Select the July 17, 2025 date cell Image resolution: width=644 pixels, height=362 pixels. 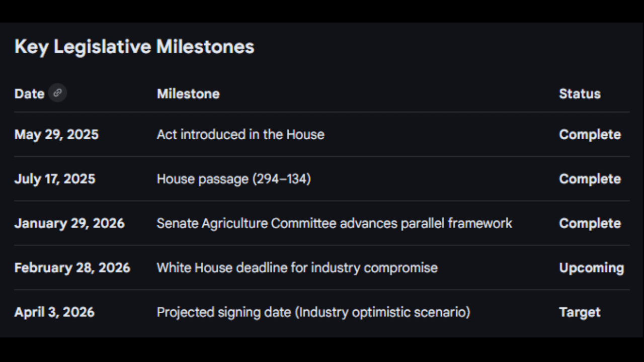[54, 179]
